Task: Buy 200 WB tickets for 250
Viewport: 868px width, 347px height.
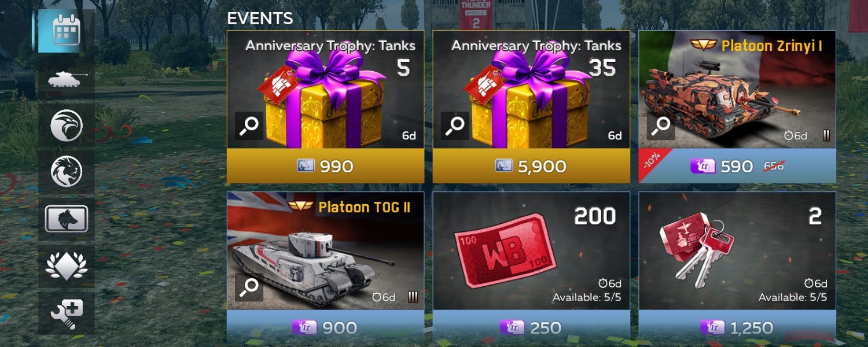Action: point(531,328)
